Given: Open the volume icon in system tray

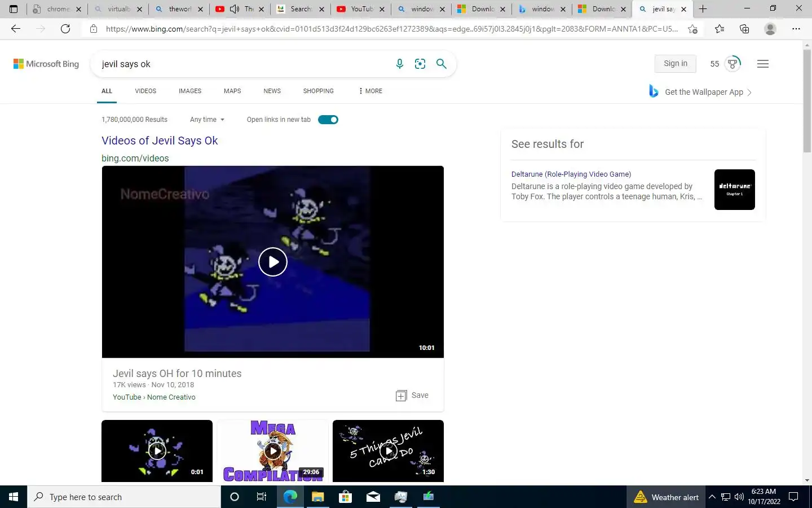Looking at the screenshot, I should pyautogui.click(x=739, y=497).
